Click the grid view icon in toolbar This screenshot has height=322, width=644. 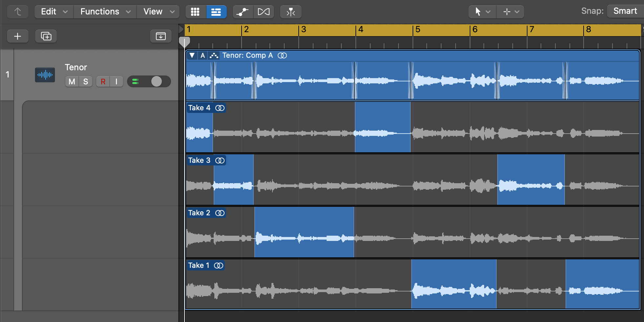tap(195, 12)
